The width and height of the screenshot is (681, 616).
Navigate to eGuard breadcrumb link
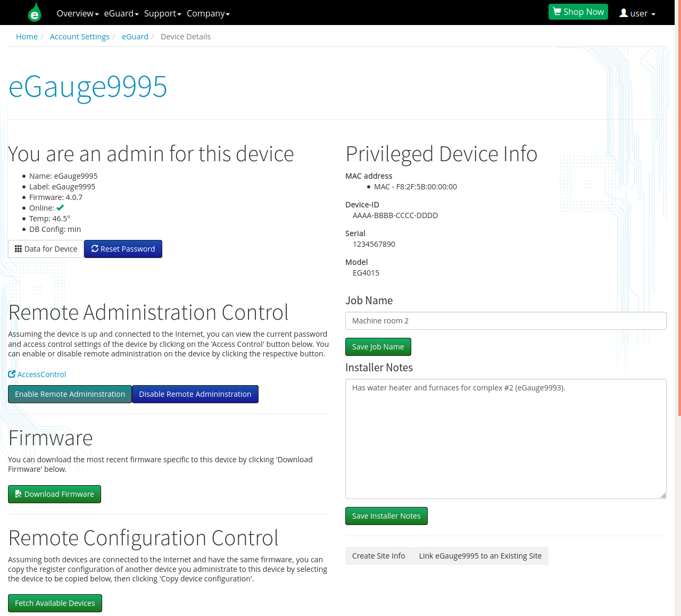135,36
